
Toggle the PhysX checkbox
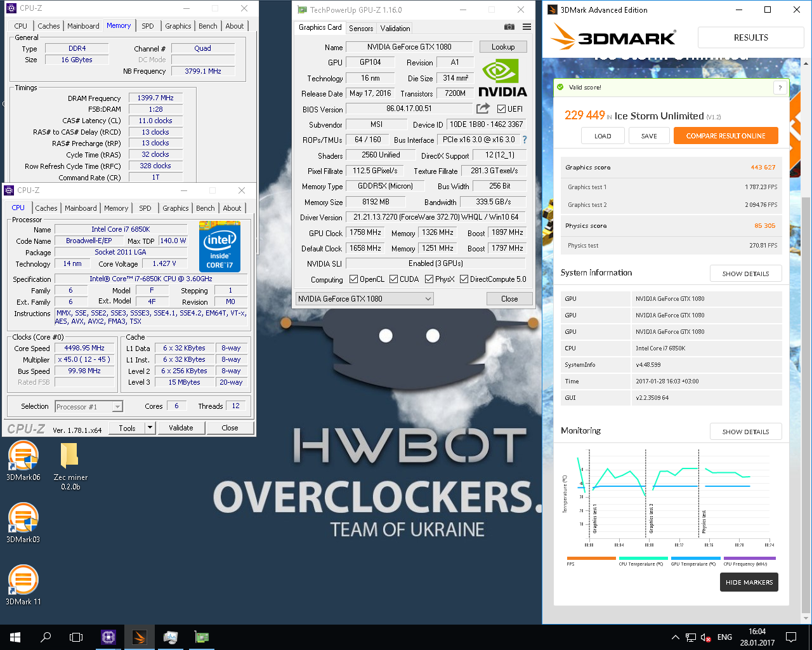point(429,279)
